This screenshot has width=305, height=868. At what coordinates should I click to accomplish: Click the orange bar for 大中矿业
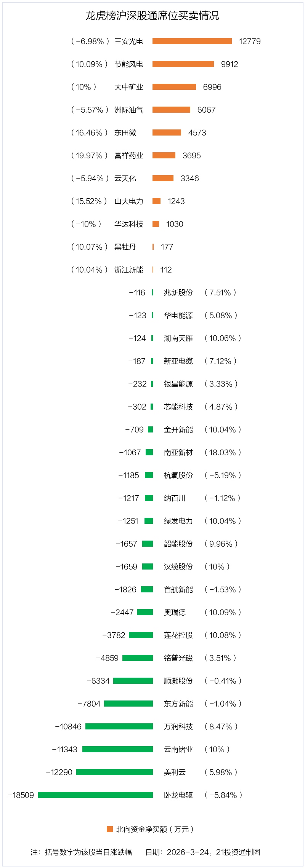(174, 87)
